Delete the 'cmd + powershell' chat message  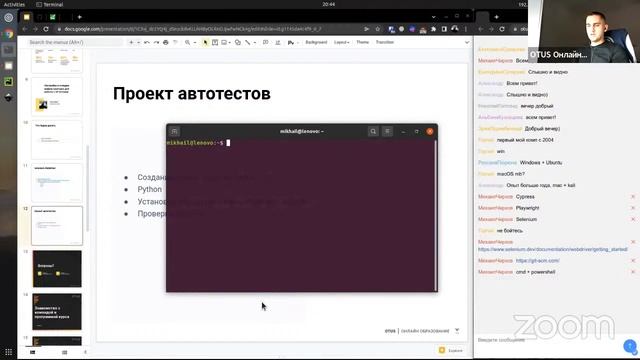click(x=633, y=272)
